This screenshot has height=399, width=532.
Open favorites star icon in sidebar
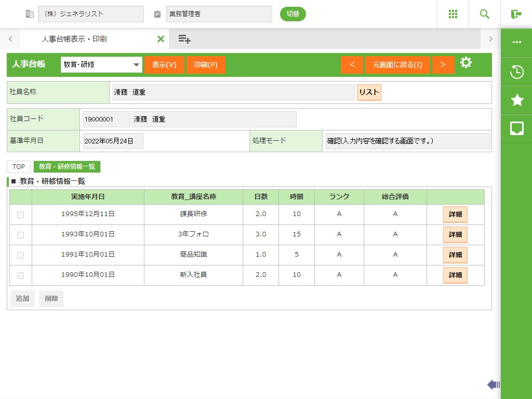coord(516,100)
